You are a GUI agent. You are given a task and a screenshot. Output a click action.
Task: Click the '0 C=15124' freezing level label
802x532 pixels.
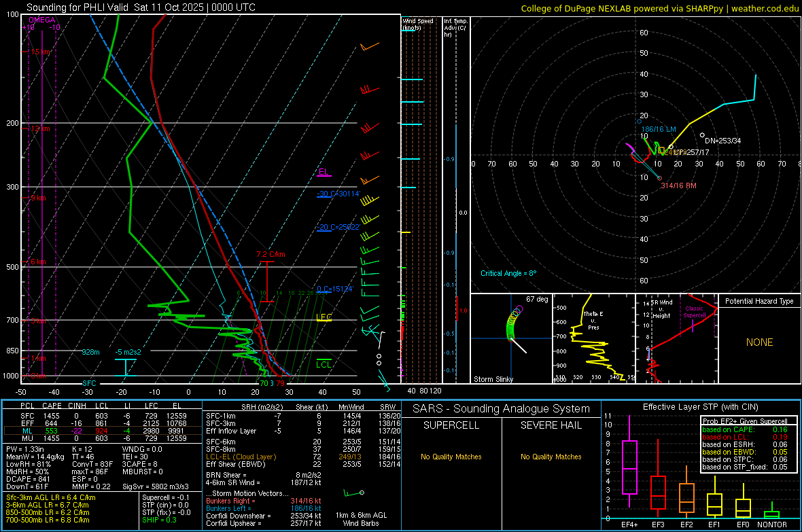pos(335,289)
